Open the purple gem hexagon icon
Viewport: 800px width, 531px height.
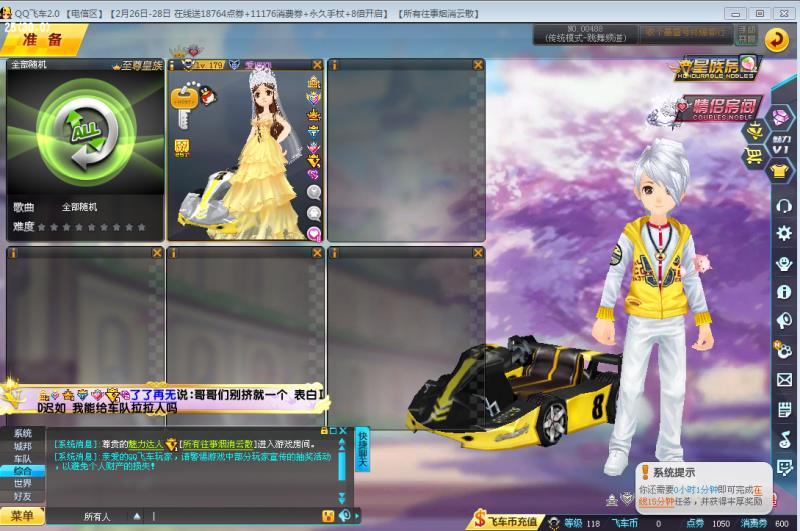coord(779,116)
